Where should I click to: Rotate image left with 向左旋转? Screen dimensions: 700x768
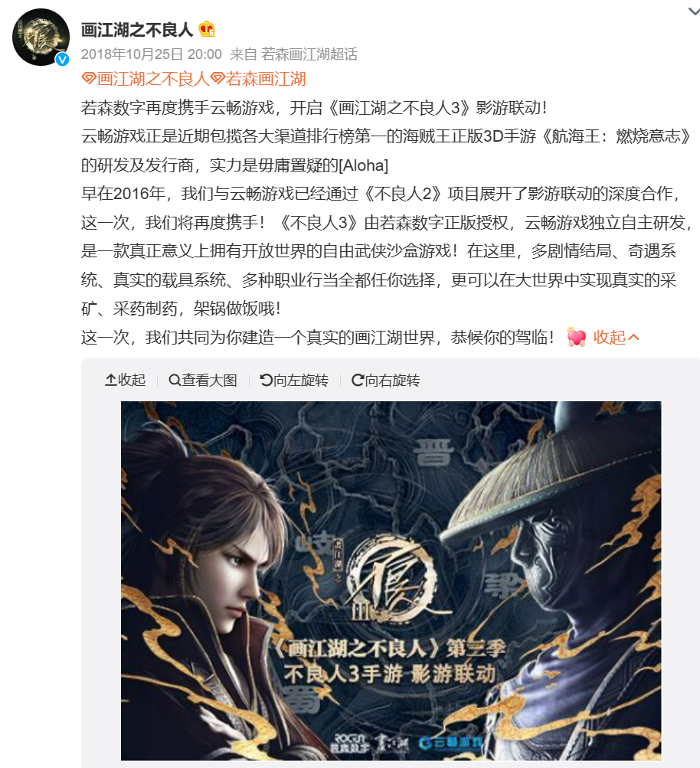[294, 380]
